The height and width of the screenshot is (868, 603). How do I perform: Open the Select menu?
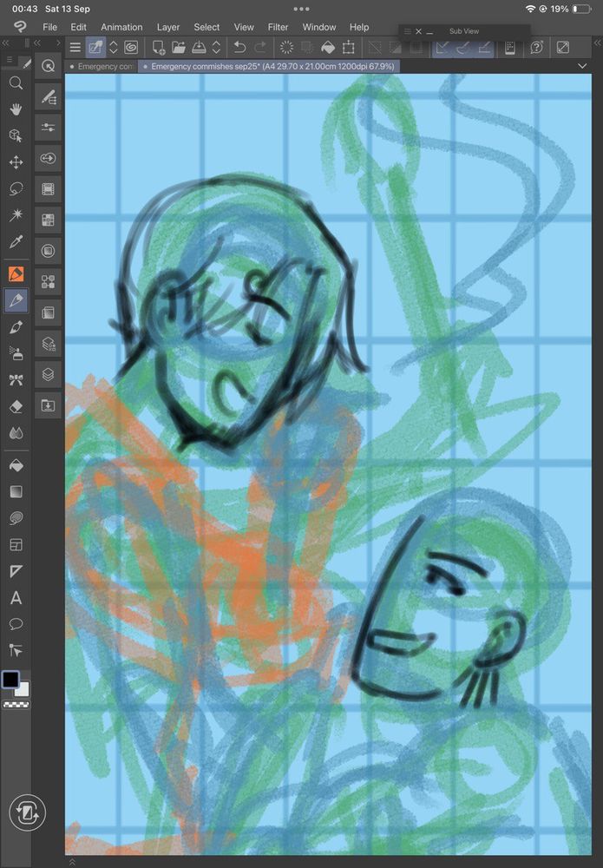[206, 27]
